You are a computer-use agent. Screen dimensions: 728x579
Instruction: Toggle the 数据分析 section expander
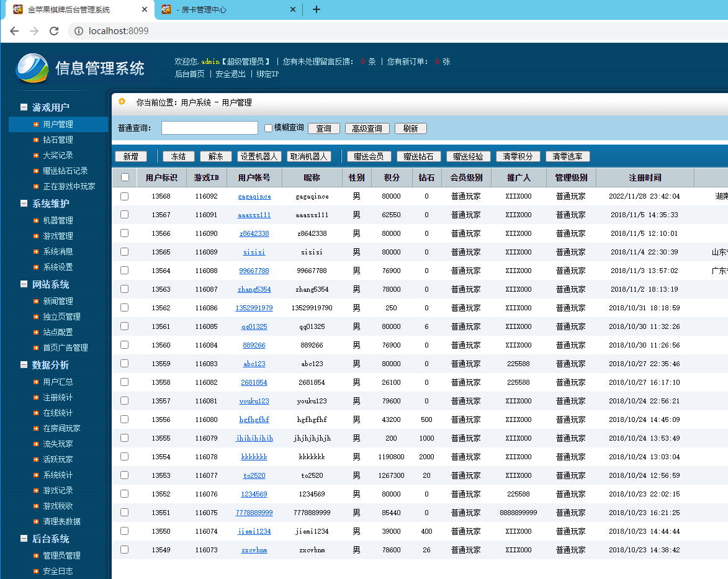(24, 365)
